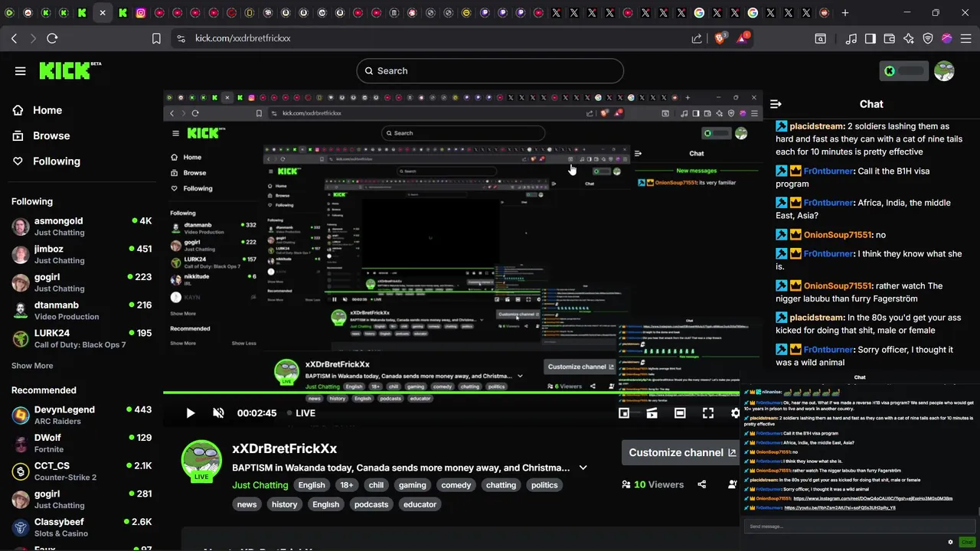
Task: Bookmark this page via the bookmark icon
Action: click(x=156, y=38)
